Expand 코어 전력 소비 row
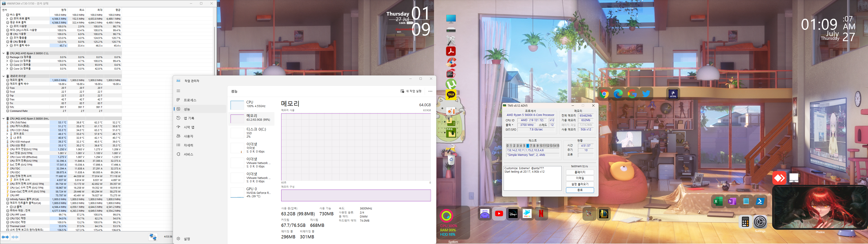 pyautogui.click(x=7, y=180)
